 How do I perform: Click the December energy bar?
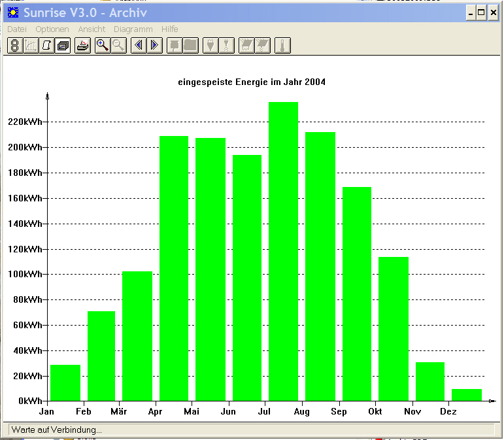pyautogui.click(x=466, y=395)
